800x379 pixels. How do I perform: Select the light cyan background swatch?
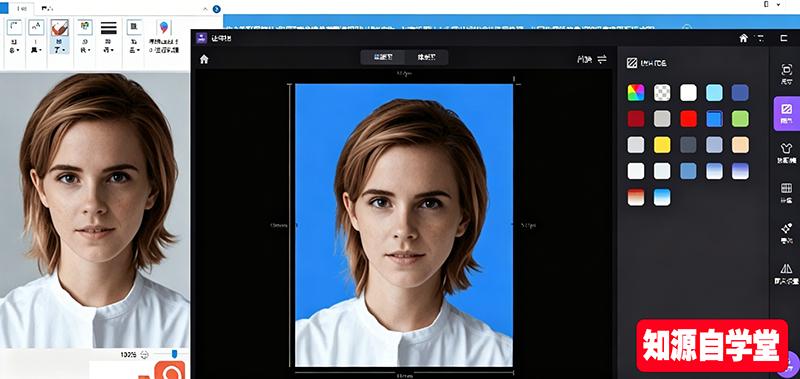(714, 93)
